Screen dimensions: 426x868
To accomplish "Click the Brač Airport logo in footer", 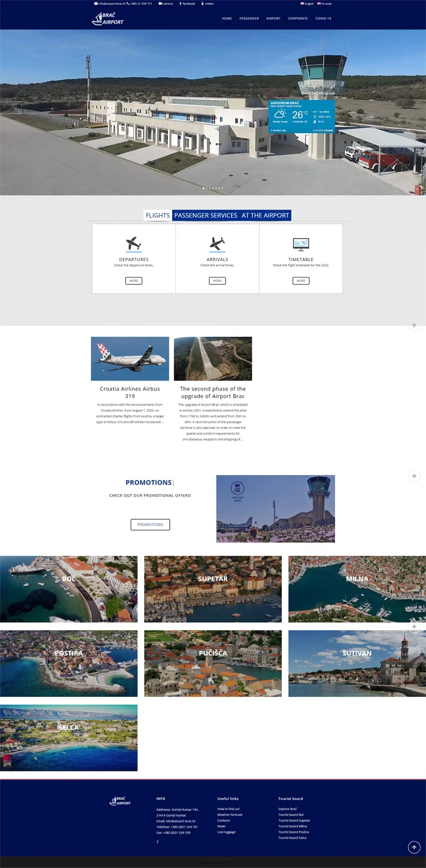I will pos(120,801).
